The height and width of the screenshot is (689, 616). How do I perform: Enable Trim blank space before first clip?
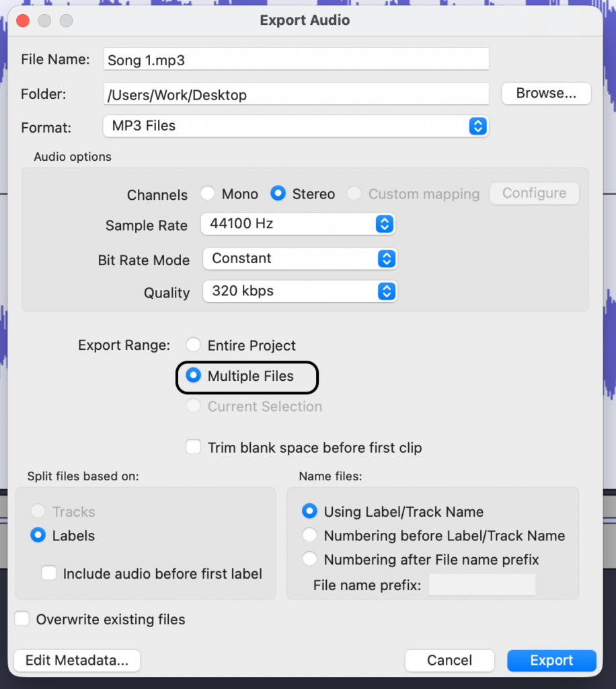coord(194,447)
